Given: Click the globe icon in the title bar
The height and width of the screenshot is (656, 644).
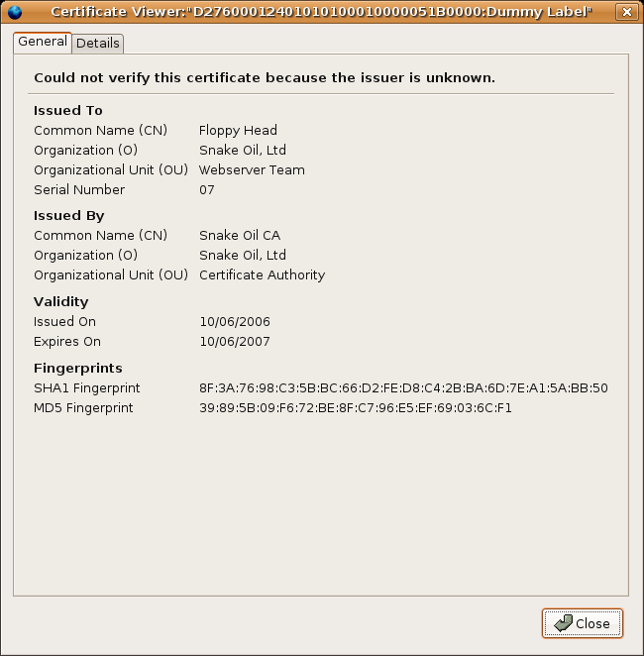Looking at the screenshot, I should coord(14,12).
